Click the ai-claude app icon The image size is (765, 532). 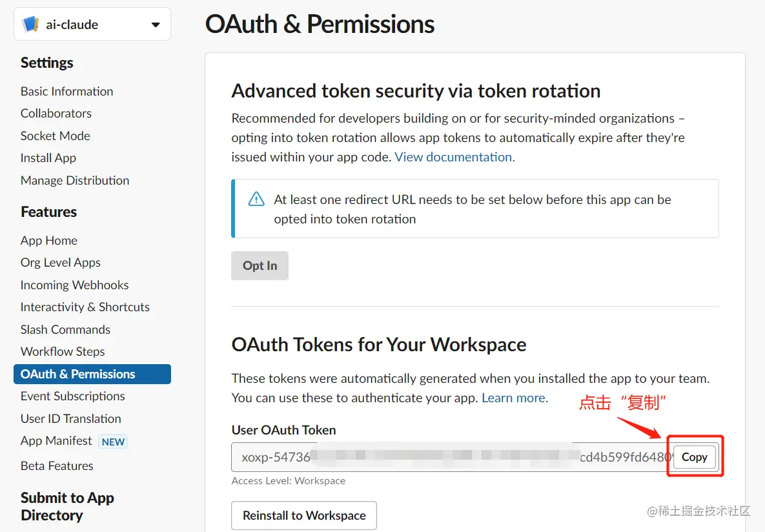pos(30,25)
